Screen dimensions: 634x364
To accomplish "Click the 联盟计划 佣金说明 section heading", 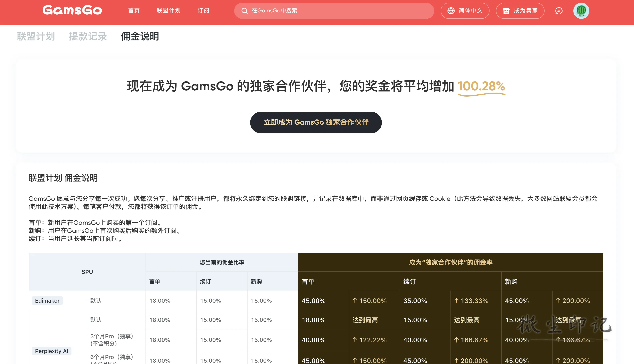I will point(63,178).
